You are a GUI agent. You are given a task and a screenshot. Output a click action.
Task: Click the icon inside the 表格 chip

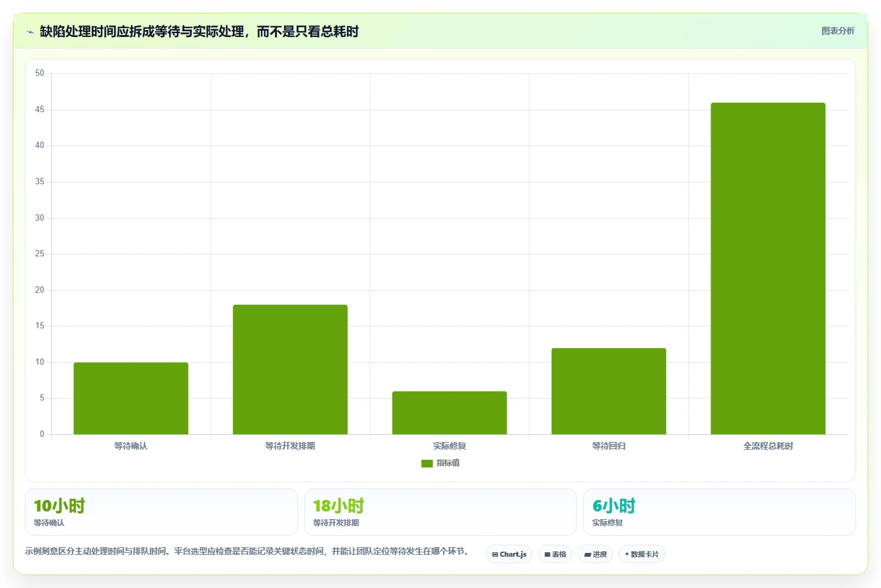[547, 555]
